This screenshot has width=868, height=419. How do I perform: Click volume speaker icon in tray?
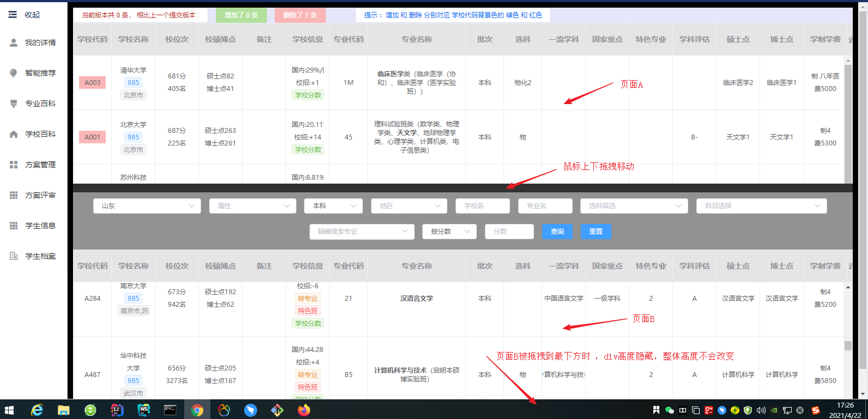(761, 410)
